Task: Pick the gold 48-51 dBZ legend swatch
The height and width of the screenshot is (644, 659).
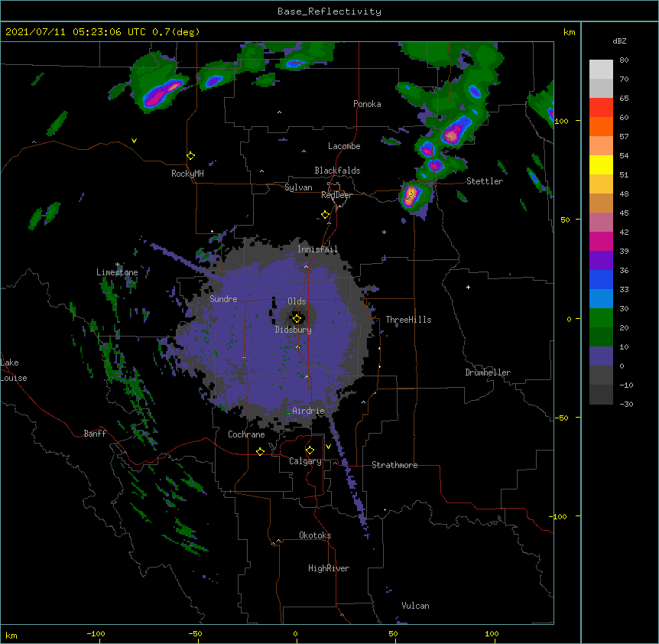Action: click(601, 184)
